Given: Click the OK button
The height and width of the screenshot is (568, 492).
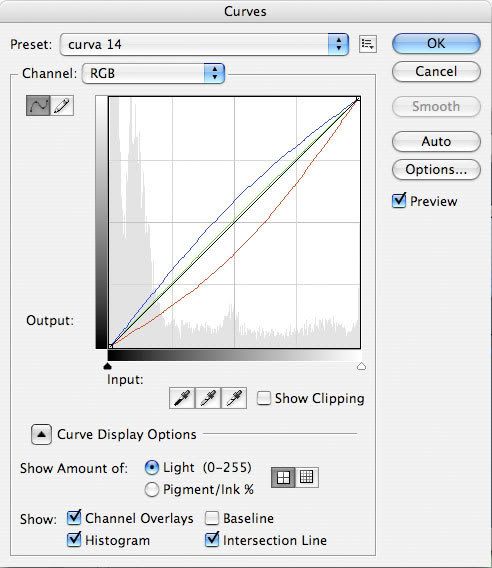Looking at the screenshot, I should pos(436,43).
